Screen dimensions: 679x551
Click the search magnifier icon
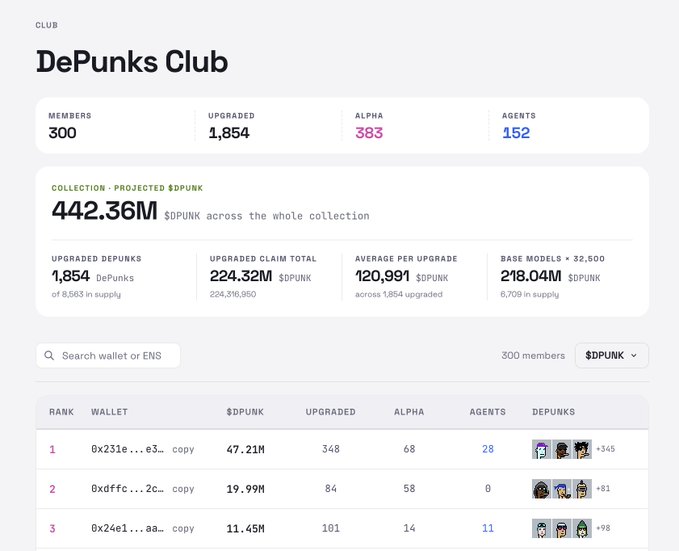tap(49, 356)
